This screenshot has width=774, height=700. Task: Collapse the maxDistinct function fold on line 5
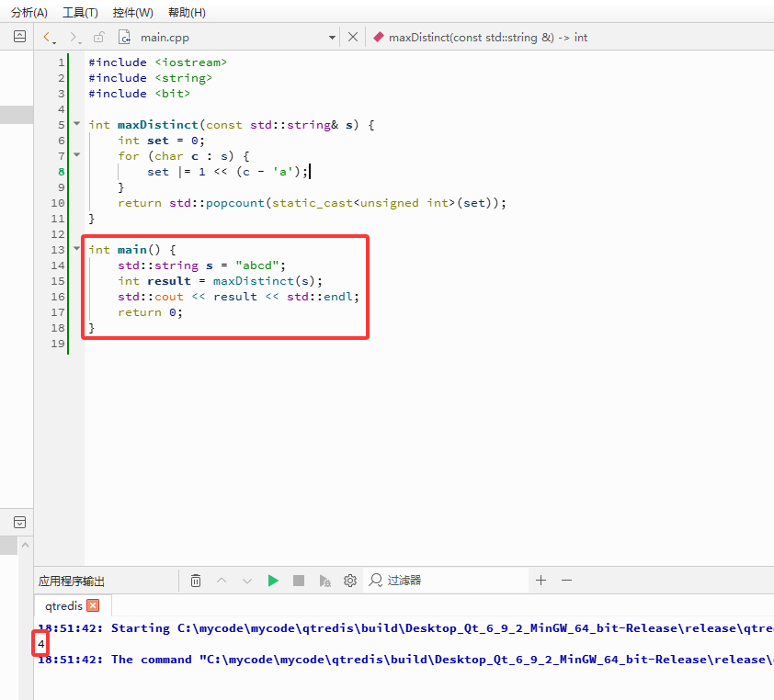tap(77, 123)
